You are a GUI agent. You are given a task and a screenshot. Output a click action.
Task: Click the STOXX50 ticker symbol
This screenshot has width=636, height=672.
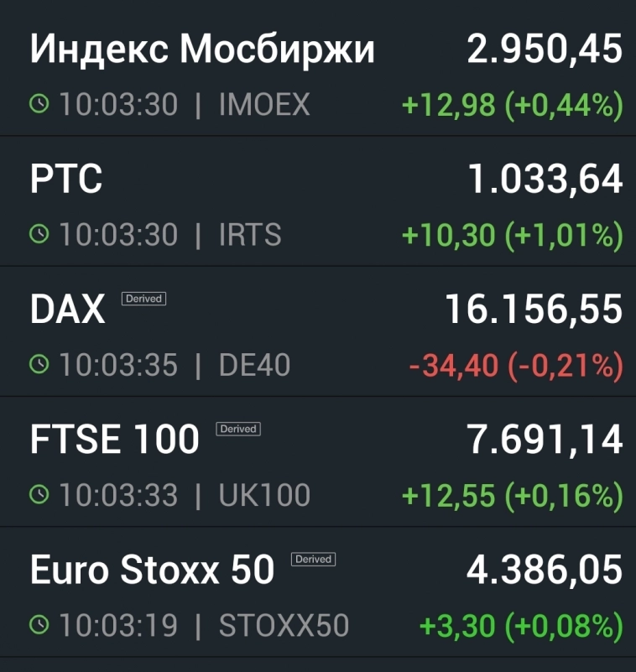click(x=284, y=625)
